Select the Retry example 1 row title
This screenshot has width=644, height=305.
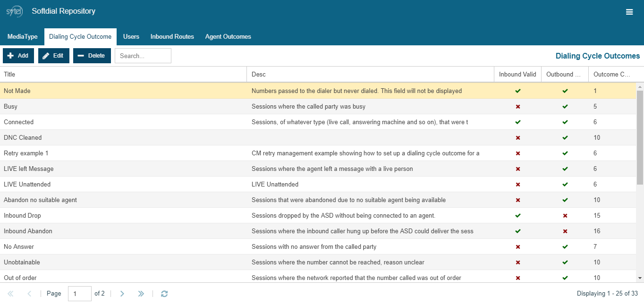26,153
